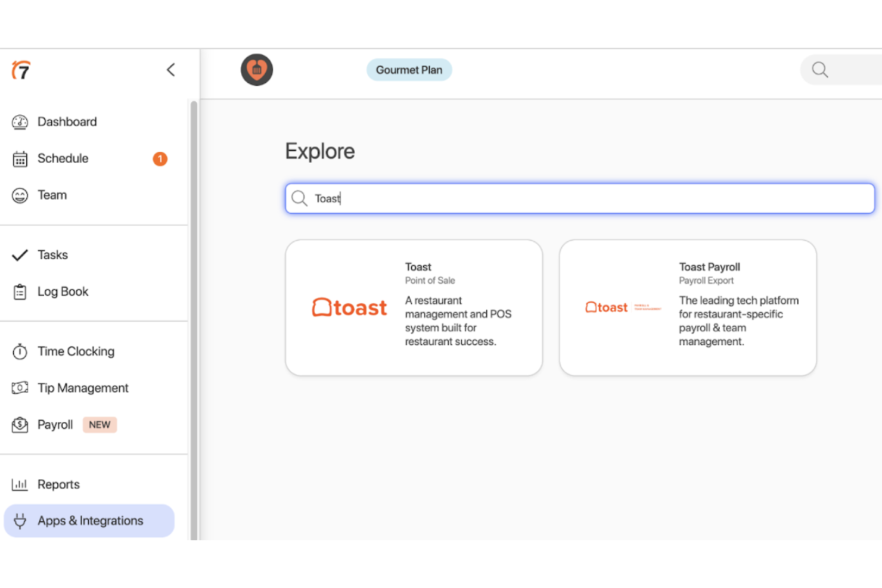
Task: Click the large Toast logo
Action: point(349,307)
